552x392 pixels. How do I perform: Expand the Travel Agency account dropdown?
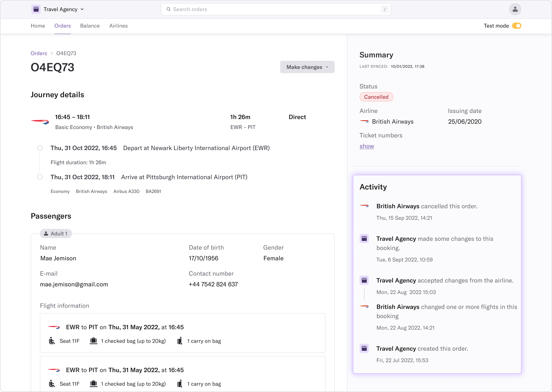click(82, 9)
